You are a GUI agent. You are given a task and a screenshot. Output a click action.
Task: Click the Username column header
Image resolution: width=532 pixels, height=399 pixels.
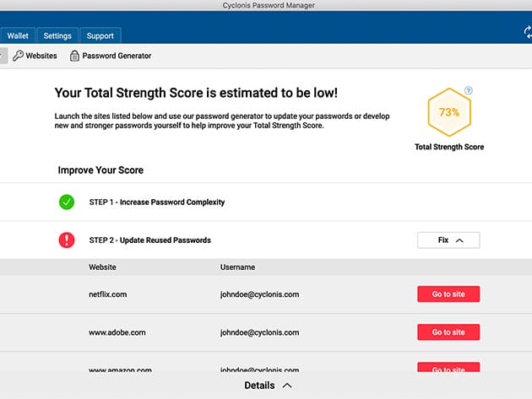coord(237,267)
